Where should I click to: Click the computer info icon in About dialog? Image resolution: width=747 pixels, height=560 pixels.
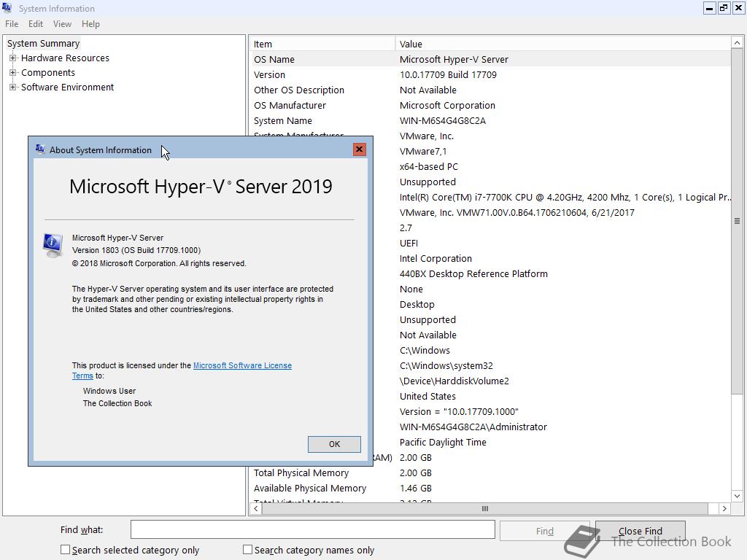pos(53,245)
